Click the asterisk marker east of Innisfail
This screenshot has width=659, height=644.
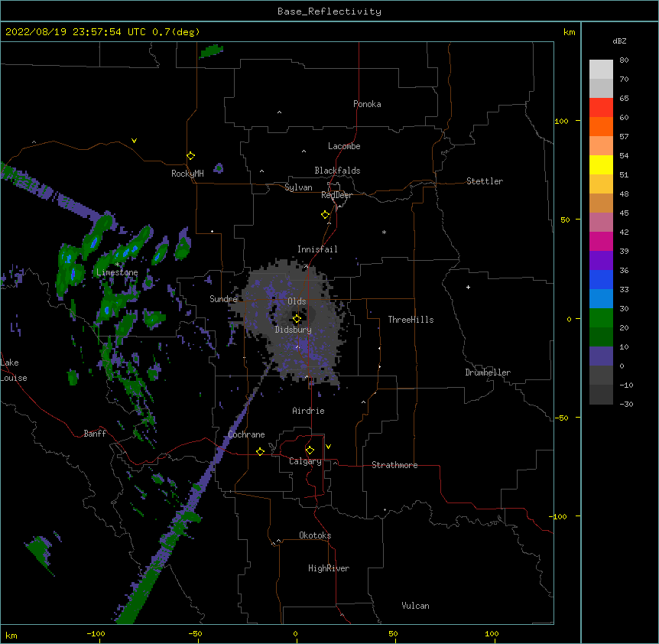(384, 232)
